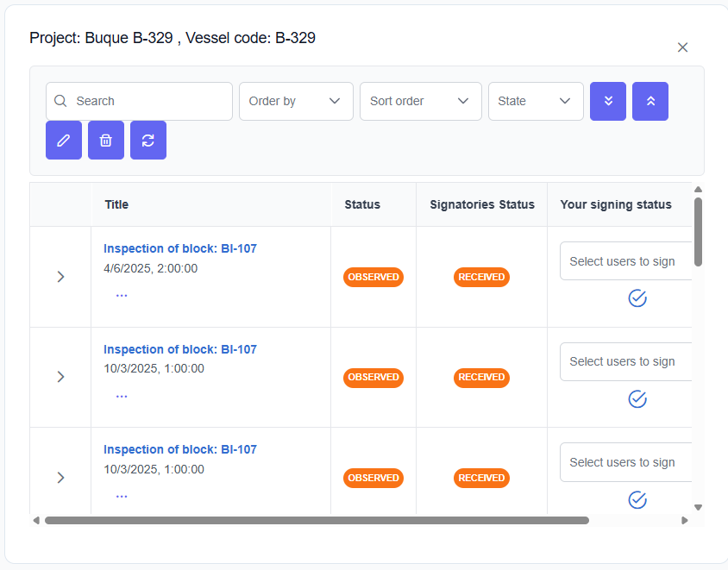Click the Search input field
The width and height of the screenshot is (728, 570).
pos(147,101)
